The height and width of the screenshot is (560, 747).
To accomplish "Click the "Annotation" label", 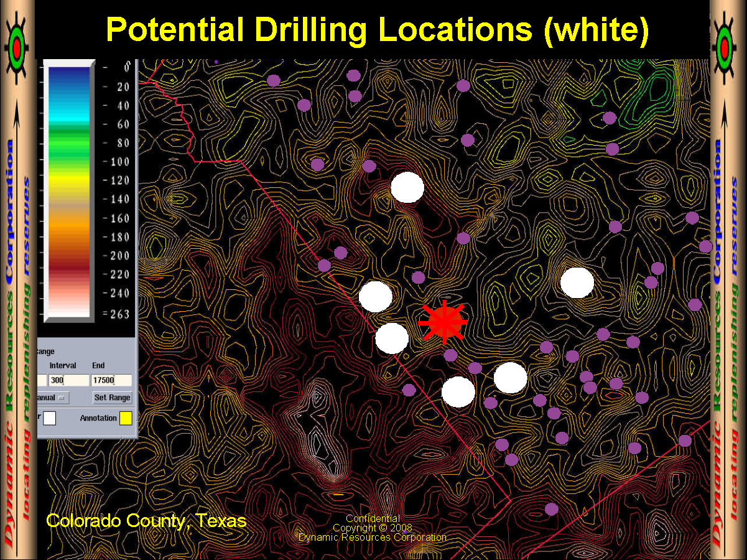I will [x=98, y=418].
